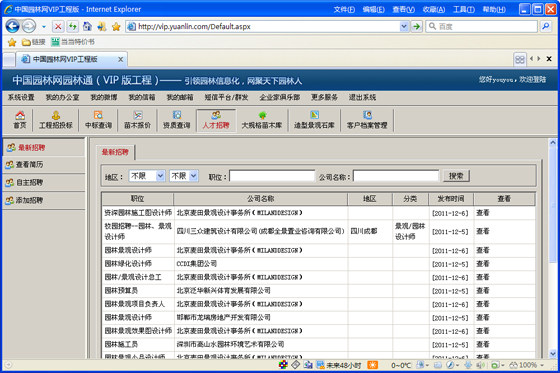Open the recent pages dropdown arrow
This screenshot has height=373, width=560.
coord(44,26)
